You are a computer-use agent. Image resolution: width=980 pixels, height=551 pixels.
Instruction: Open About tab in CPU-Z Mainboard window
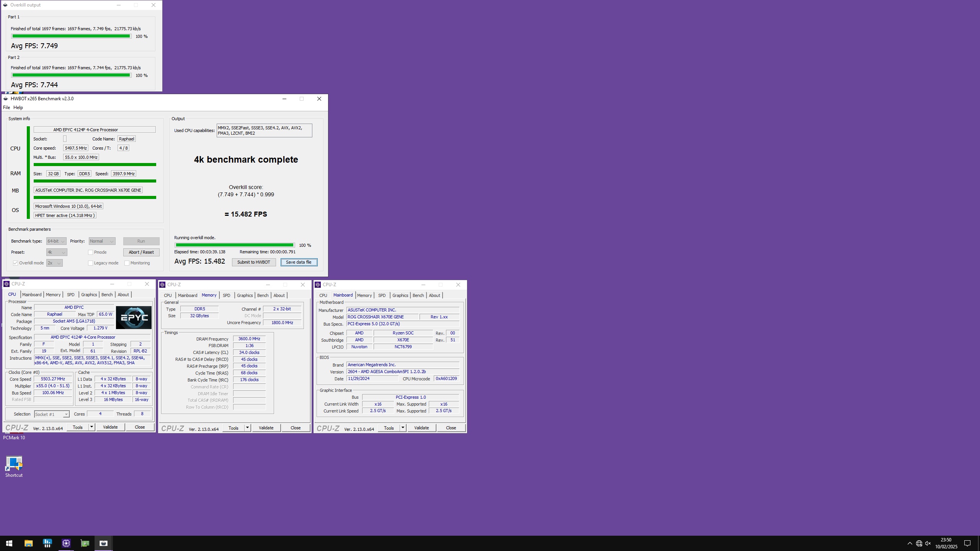(434, 295)
